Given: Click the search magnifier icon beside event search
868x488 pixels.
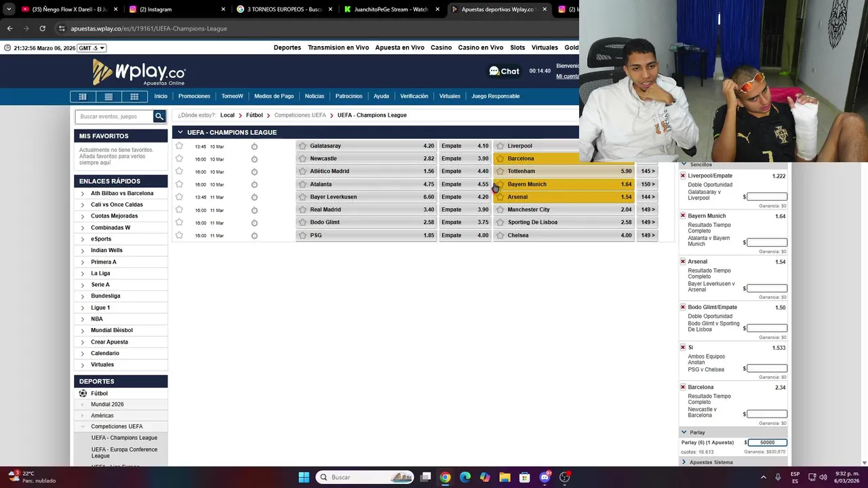Looking at the screenshot, I should tap(159, 117).
